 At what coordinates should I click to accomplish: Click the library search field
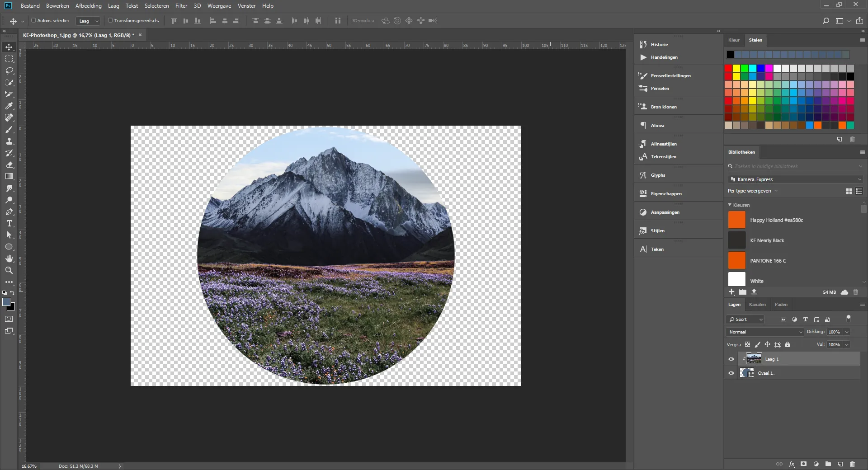793,167
